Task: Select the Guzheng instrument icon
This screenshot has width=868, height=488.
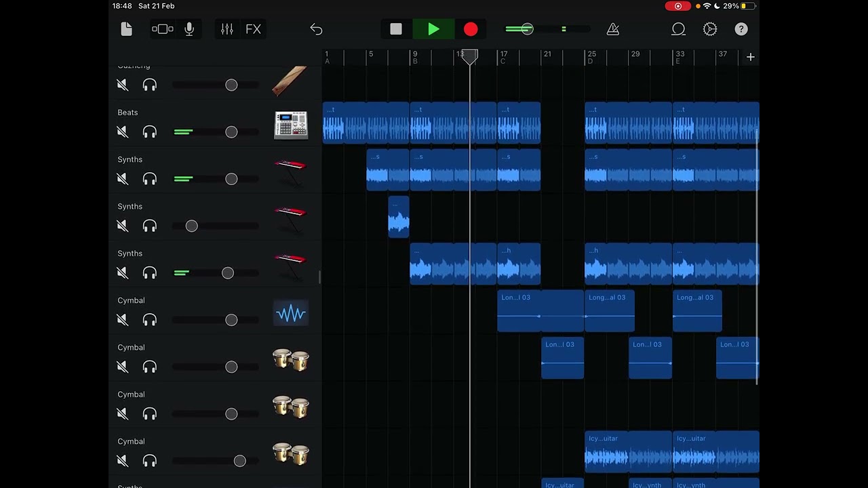Action: pyautogui.click(x=290, y=81)
